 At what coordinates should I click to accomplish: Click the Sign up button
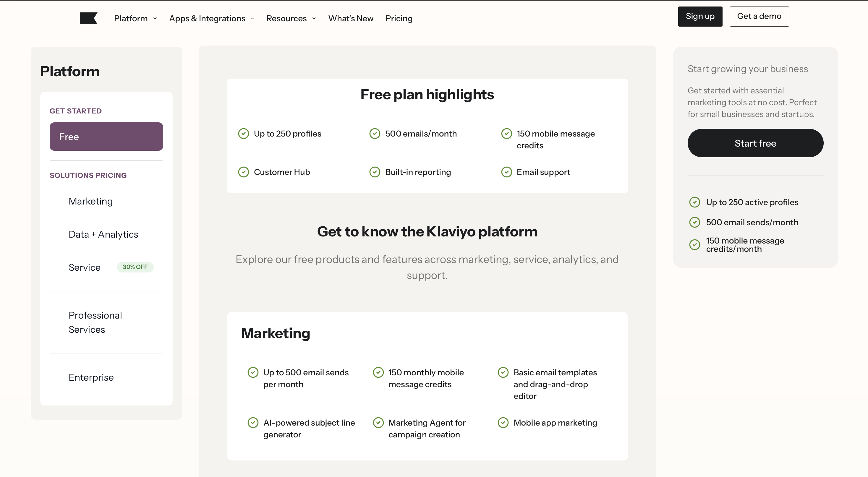[x=700, y=17]
